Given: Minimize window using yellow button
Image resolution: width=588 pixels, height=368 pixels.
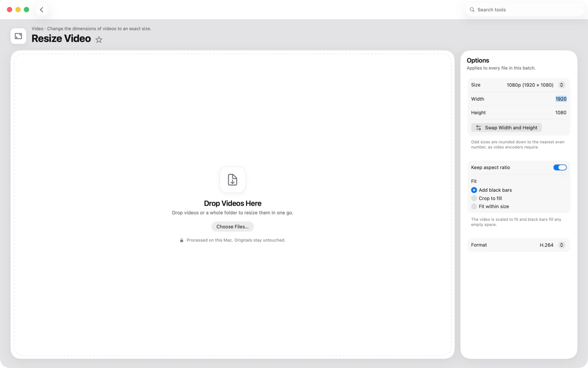Looking at the screenshot, I should (18, 10).
